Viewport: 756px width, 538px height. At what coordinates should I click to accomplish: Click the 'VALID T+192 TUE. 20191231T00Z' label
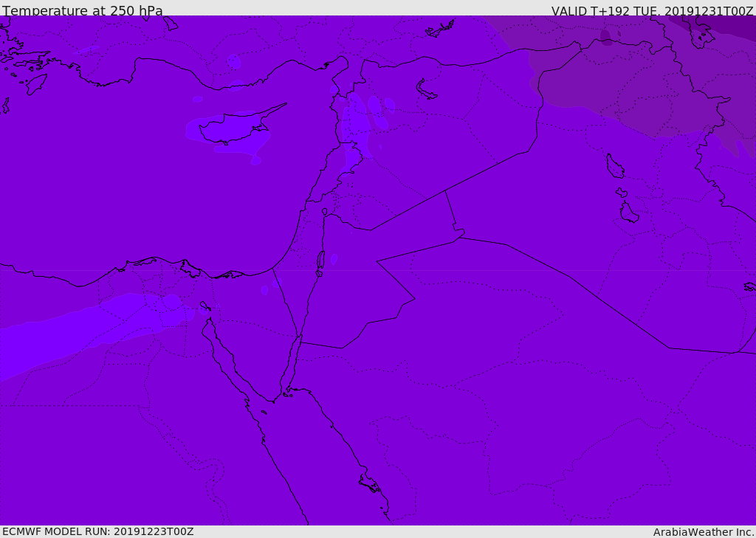(653, 10)
